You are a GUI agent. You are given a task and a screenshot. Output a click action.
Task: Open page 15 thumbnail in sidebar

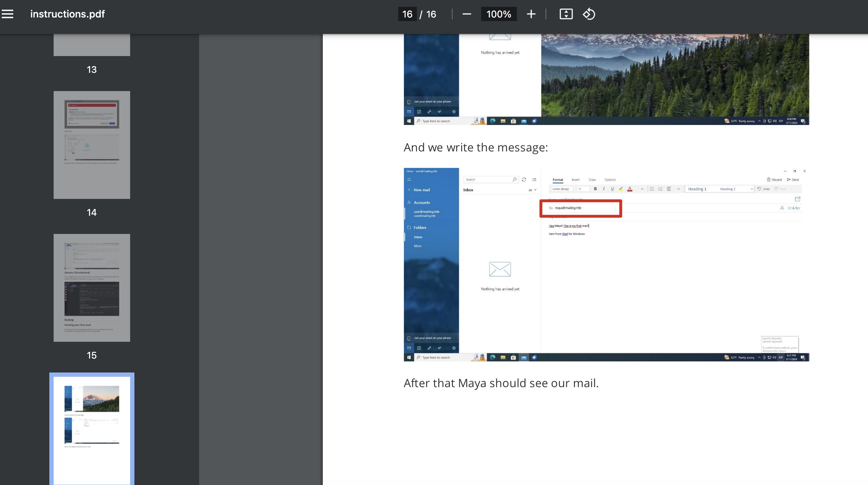click(x=92, y=287)
